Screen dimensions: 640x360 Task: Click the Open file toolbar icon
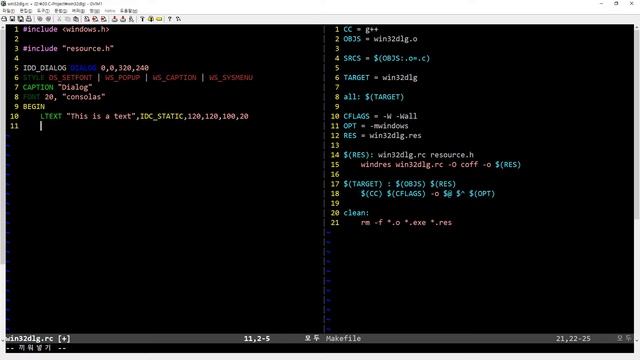pyautogui.click(x=4, y=19)
